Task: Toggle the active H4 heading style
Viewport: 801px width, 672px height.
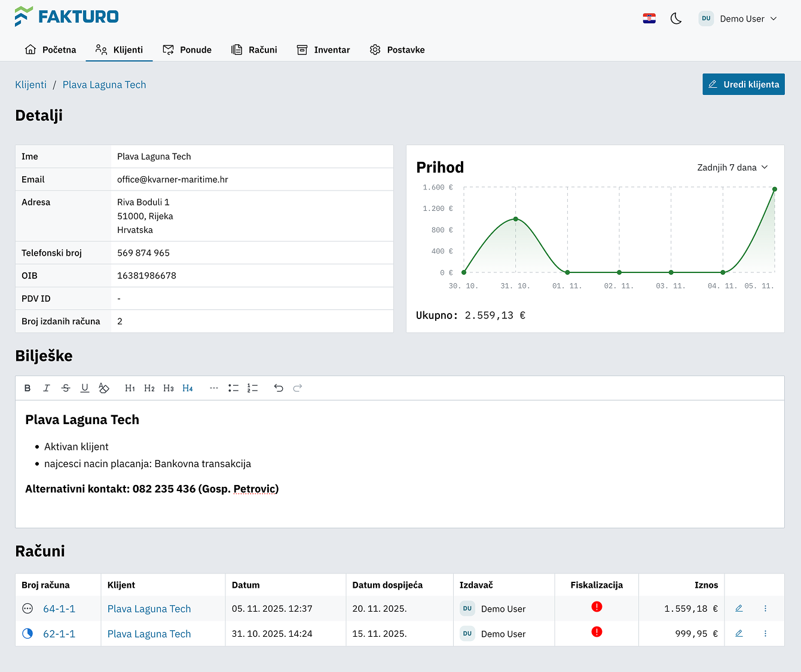Action: [x=187, y=388]
